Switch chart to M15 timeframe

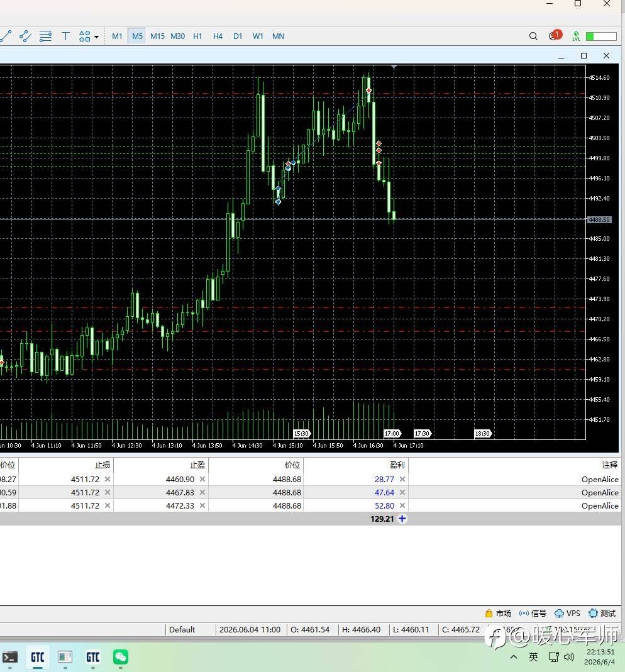pyautogui.click(x=157, y=36)
